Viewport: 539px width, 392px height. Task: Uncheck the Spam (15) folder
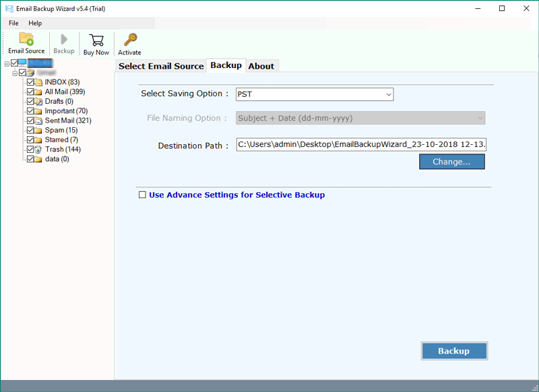click(30, 129)
